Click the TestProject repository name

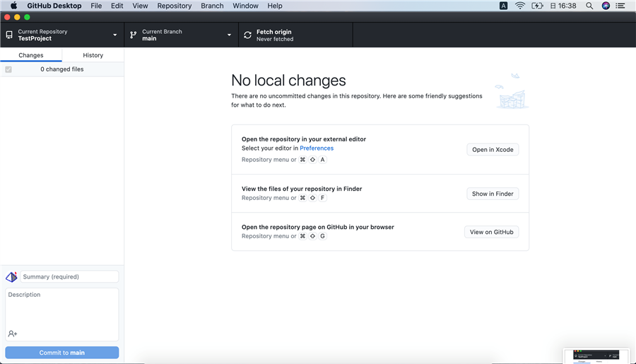(35, 39)
